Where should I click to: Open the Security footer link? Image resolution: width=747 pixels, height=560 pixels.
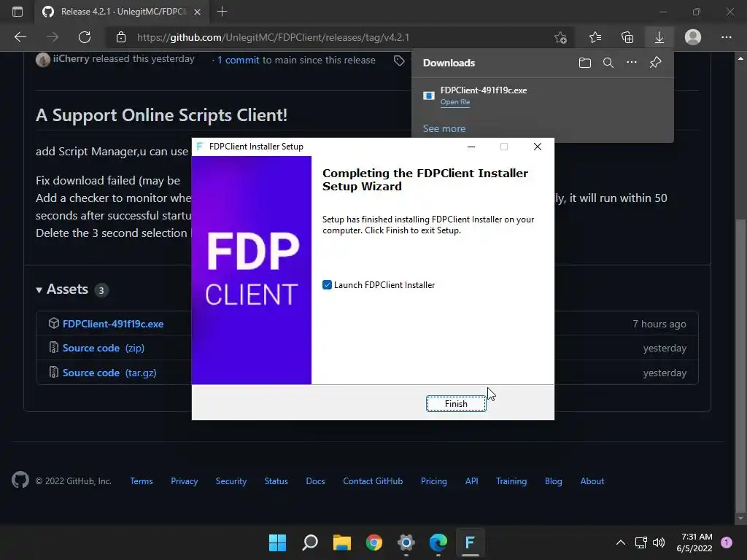231,481
